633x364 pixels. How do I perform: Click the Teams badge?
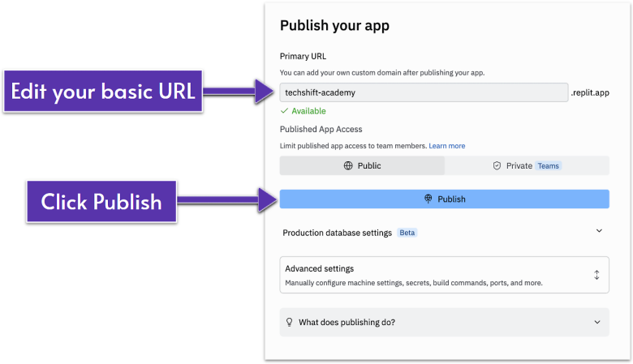coord(549,165)
